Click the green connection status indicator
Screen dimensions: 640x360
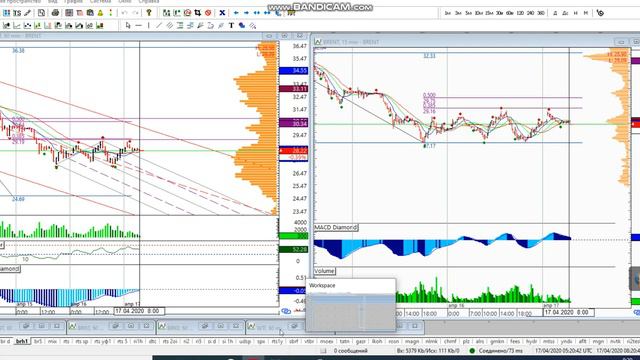coord(472,351)
